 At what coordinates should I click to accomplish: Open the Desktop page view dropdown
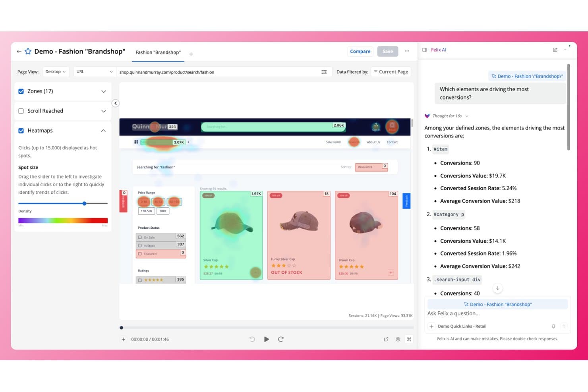click(x=56, y=72)
